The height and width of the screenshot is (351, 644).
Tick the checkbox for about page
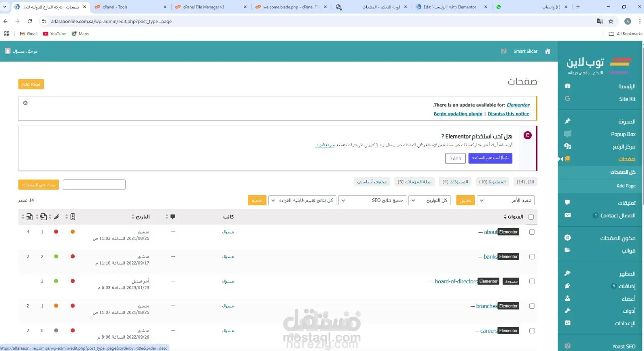pos(532,232)
